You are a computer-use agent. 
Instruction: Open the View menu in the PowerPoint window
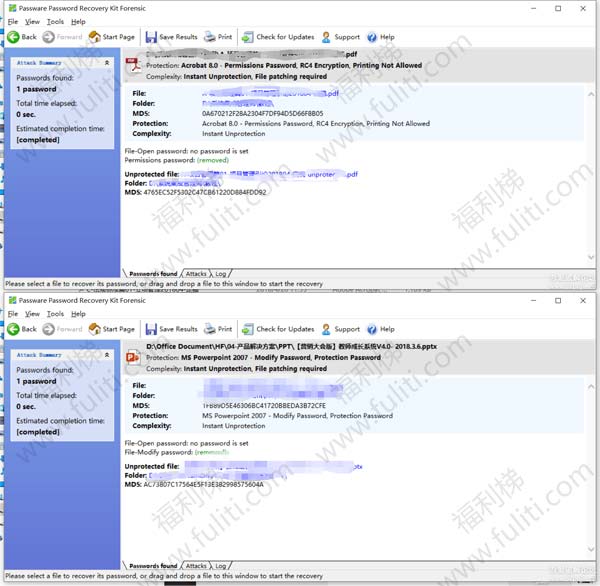click(x=33, y=313)
